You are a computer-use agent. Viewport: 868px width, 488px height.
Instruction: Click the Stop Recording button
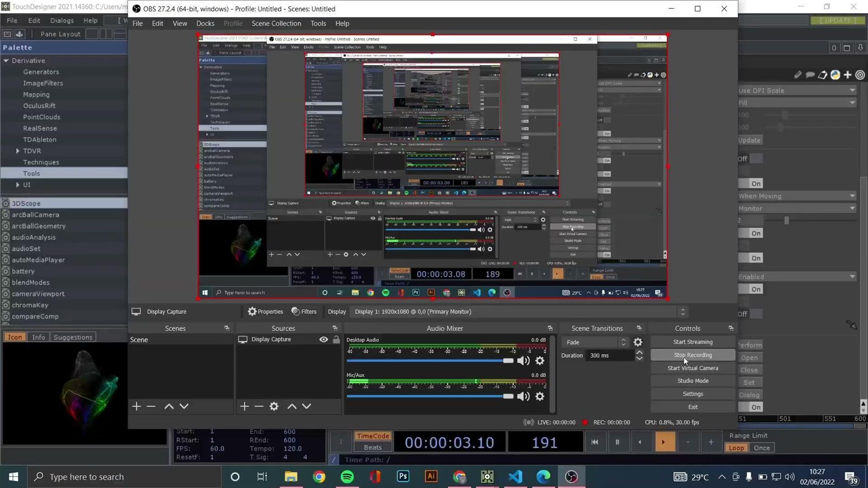[693, 355]
